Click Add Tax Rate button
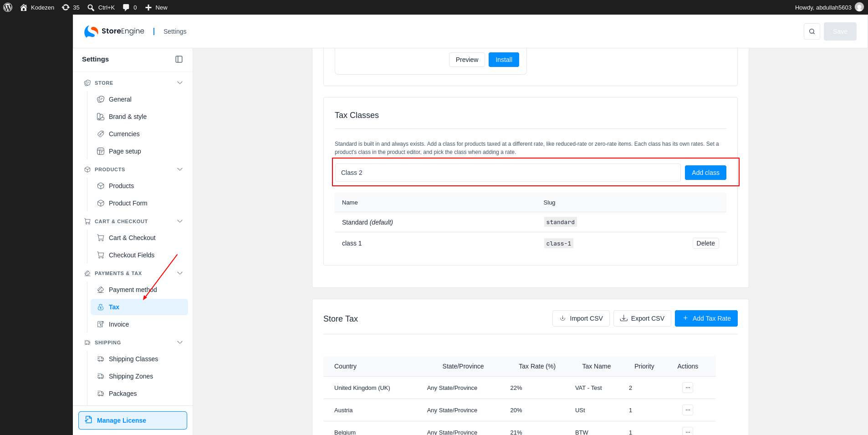Viewport: 868px width, 435px height. pyautogui.click(x=706, y=318)
